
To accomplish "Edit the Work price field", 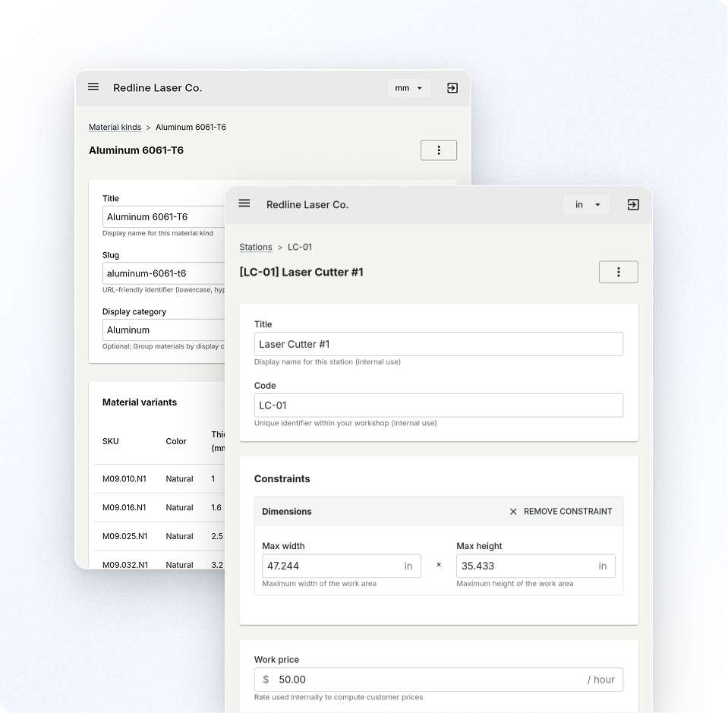I will [425, 680].
